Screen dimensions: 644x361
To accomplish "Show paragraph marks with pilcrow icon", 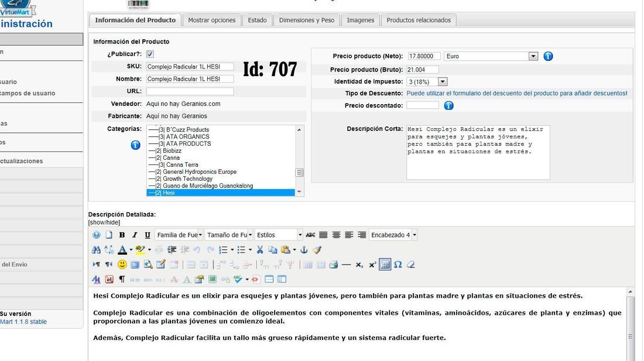I will (122, 279).
